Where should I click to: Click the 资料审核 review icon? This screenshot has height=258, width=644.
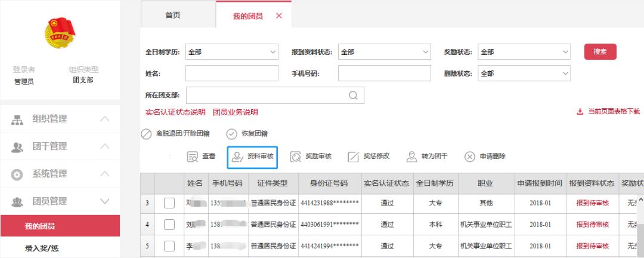238,157
